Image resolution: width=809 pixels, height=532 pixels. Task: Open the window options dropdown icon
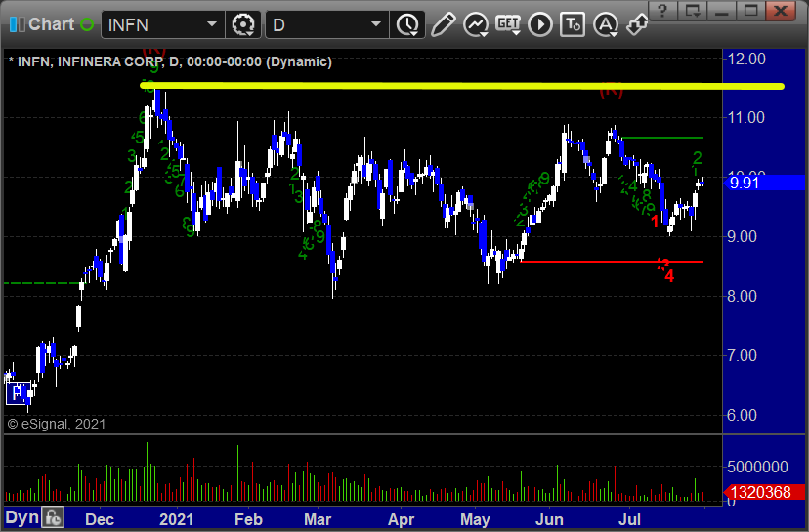tap(693, 11)
